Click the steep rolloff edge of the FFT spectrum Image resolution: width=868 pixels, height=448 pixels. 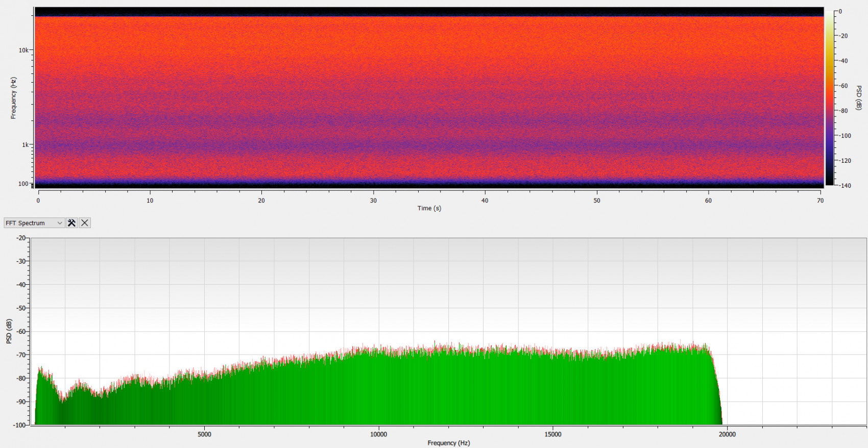(x=717, y=388)
